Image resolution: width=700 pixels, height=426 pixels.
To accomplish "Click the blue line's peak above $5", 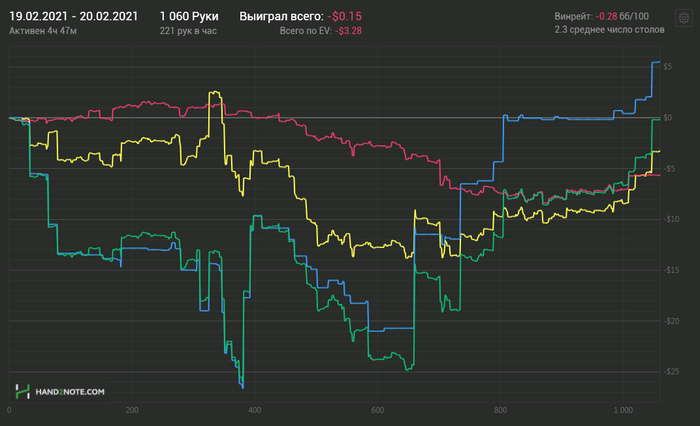I will pos(656,62).
